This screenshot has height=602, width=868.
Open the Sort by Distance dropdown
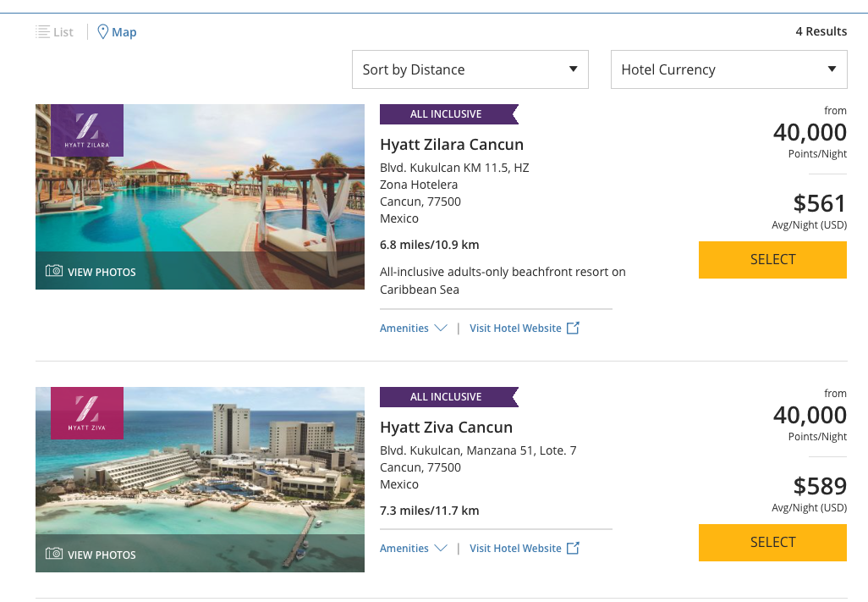tap(470, 69)
